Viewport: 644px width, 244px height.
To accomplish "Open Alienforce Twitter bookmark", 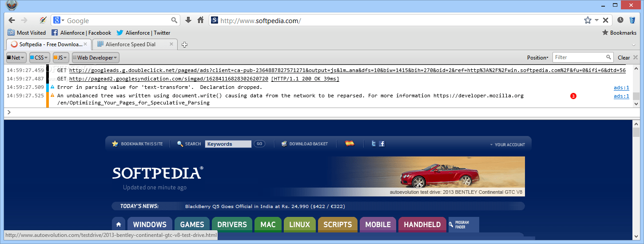I will 143,32.
